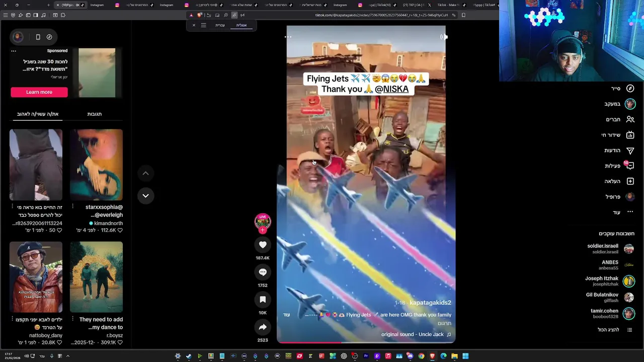Screen dimensions: 644x362
Task: Like the video with the heart icon
Action: click(x=263, y=245)
